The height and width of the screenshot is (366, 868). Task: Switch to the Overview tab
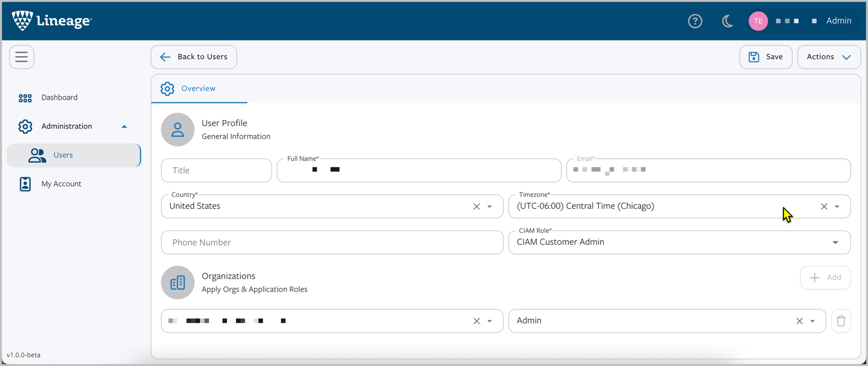199,88
